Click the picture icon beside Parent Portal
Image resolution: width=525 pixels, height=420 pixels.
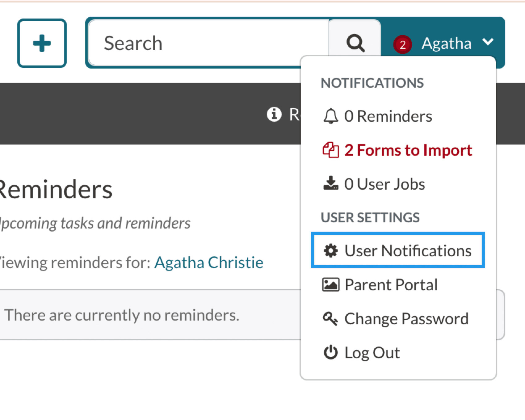330,285
